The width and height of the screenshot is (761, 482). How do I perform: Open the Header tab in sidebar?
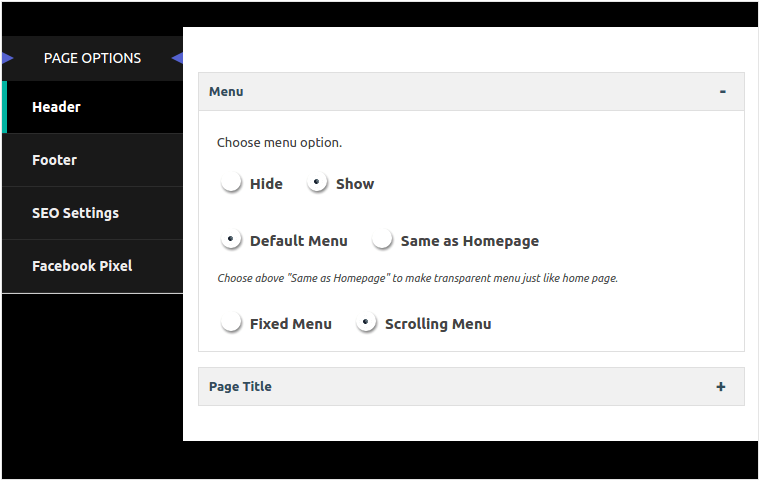92,107
